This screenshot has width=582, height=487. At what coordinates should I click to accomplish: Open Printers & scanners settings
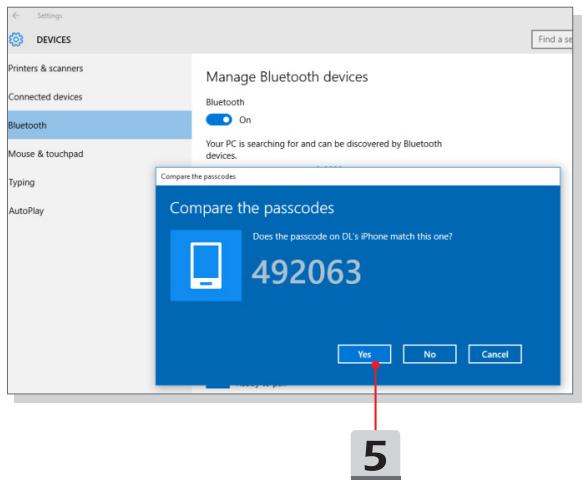(x=46, y=68)
